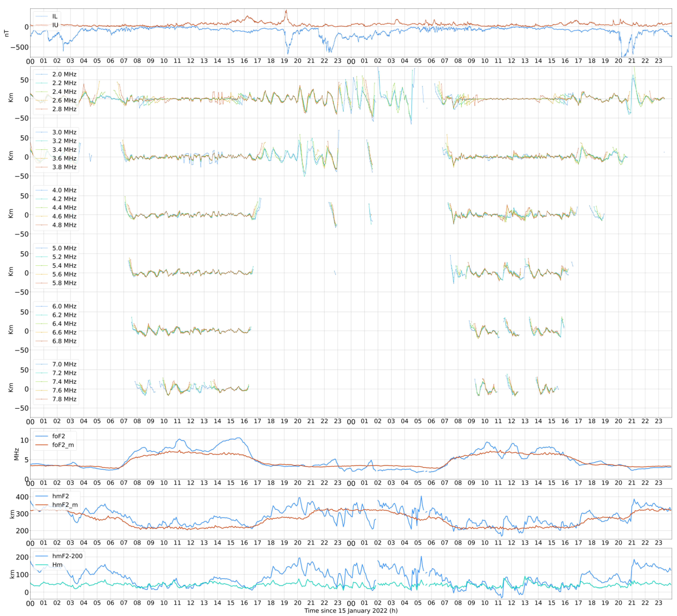
Task: Click the hmF2_m legend entry
Action: coord(65,505)
